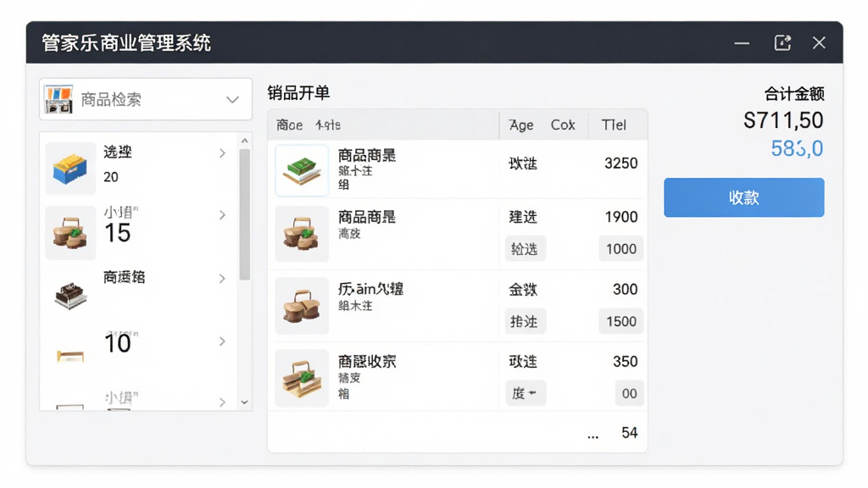Click the 350 amount value
868x488 pixels.
(x=625, y=361)
